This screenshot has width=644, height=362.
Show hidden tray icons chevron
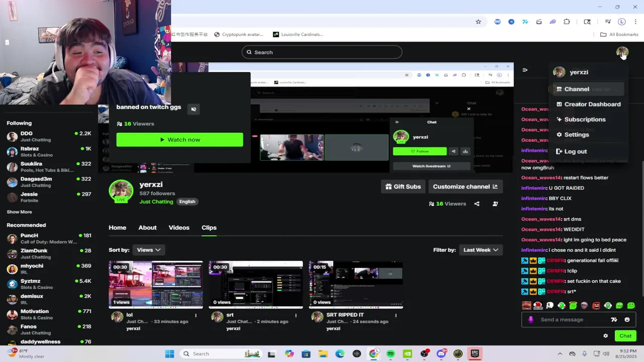pyautogui.click(x=559, y=354)
